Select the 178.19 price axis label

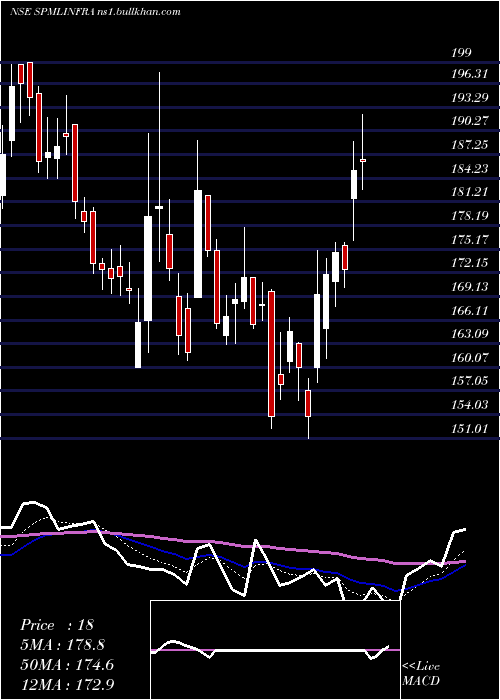470,216
